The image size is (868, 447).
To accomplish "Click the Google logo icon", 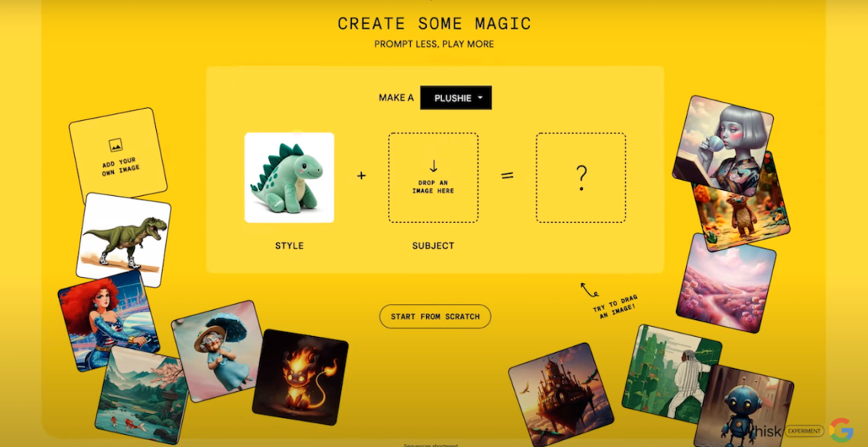I will [x=841, y=430].
